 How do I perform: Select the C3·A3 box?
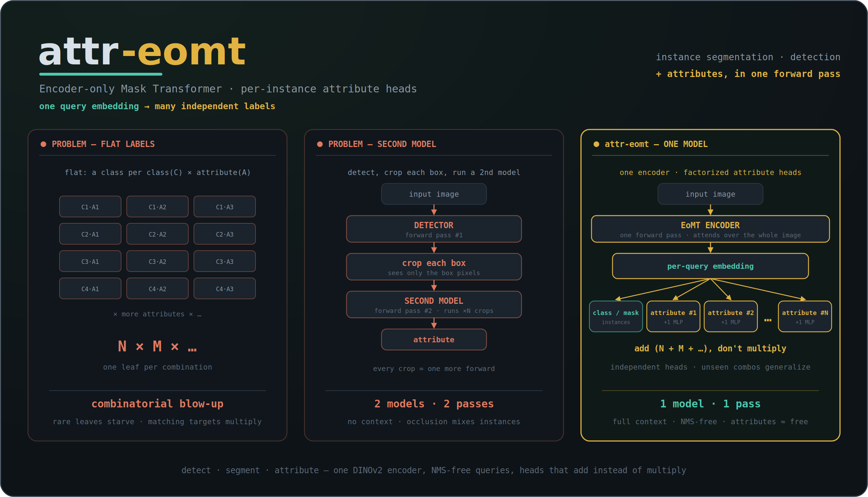(x=225, y=261)
